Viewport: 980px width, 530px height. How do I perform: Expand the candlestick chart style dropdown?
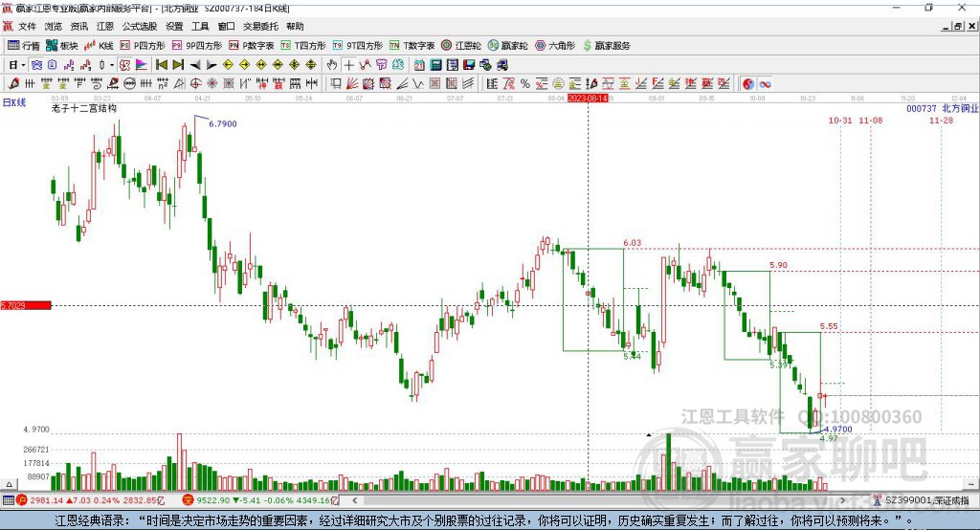tap(112, 65)
